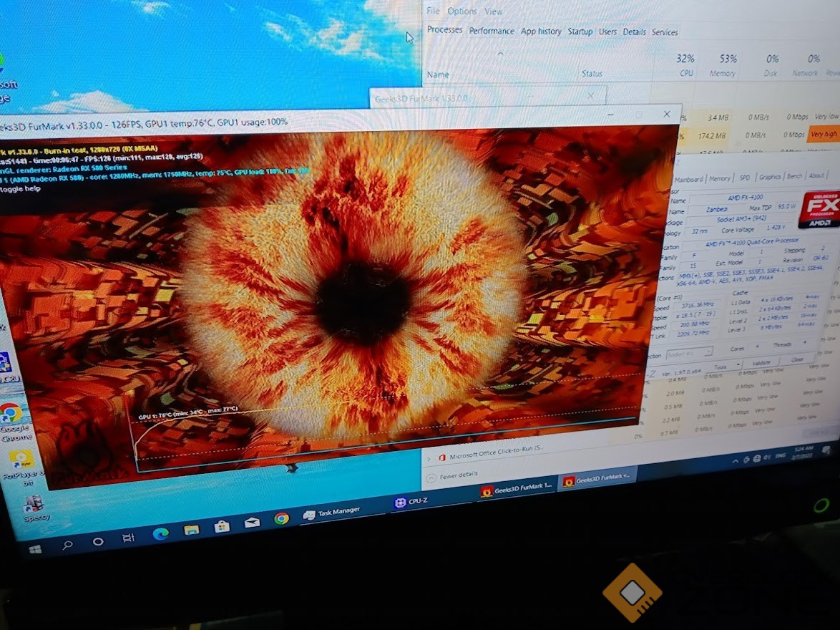Open volume control in system tray
Image resolution: width=840 pixels, height=630 pixels.
coord(767,457)
